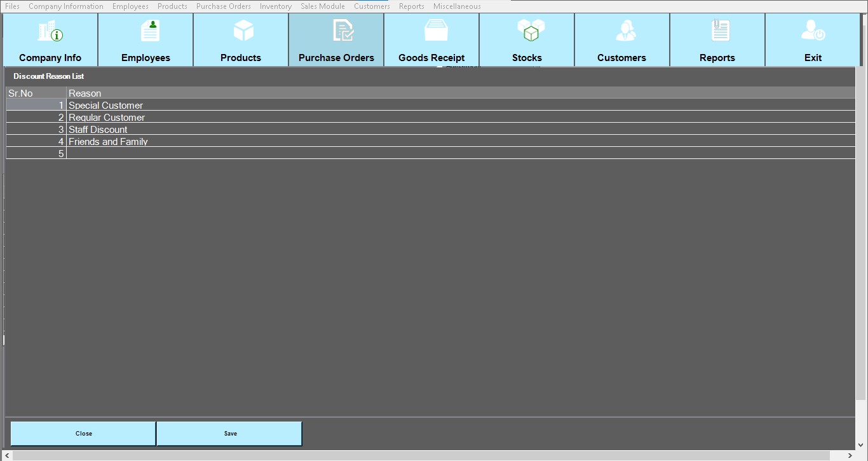
Task: Open the Sales Module menu
Action: tap(322, 6)
